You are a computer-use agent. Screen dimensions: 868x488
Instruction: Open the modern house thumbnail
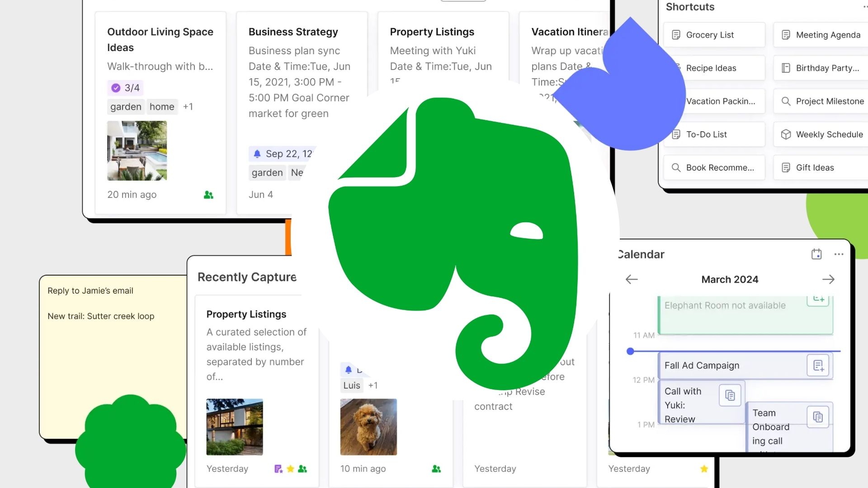[235, 427]
